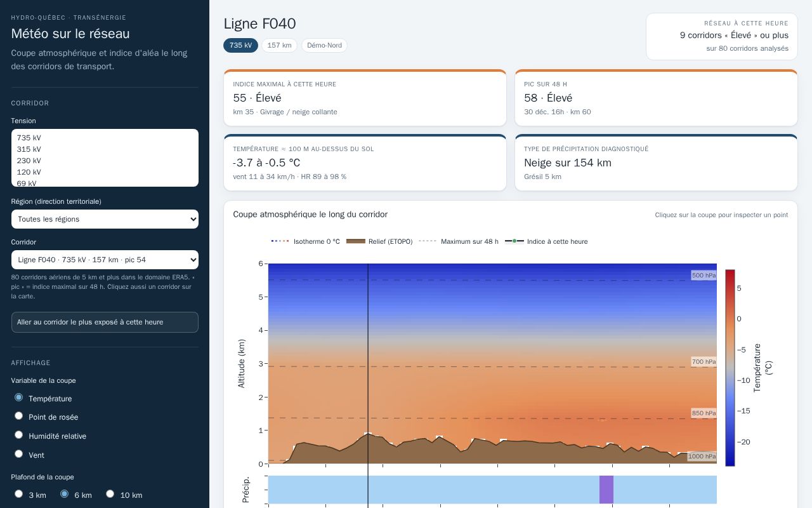Click the Météo sur le réseau title
This screenshot has width=812, height=508.
[70, 34]
